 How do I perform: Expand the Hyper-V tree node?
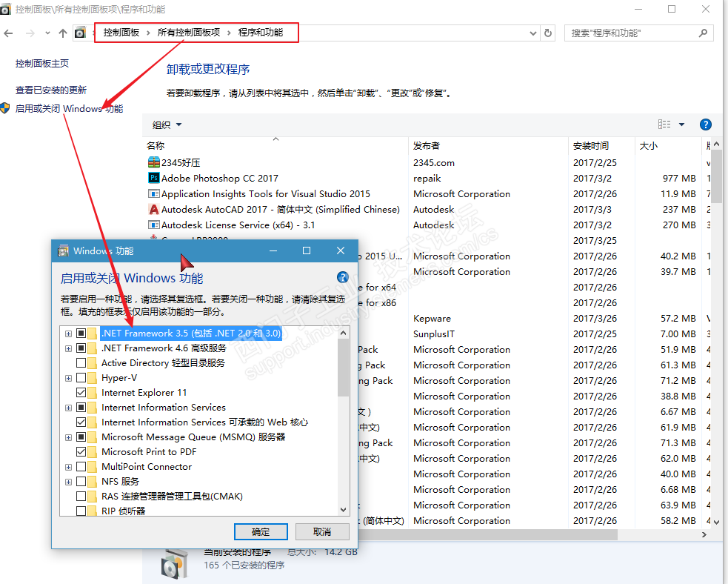point(68,378)
